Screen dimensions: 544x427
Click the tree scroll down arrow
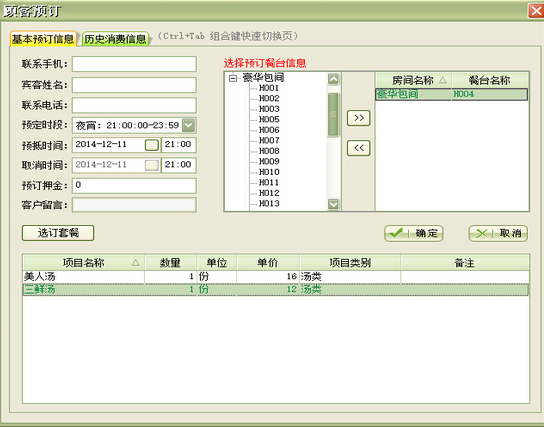pos(333,204)
